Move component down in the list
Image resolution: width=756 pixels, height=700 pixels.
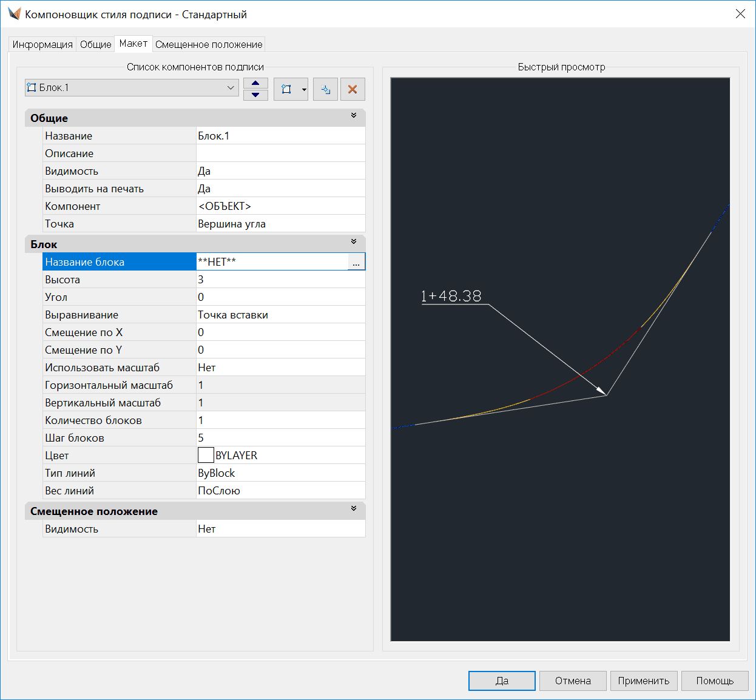click(255, 95)
